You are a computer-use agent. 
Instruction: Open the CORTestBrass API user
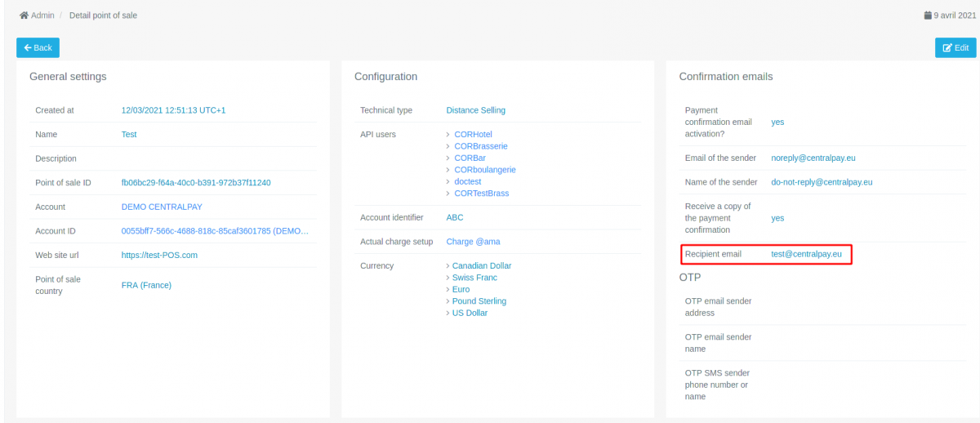[482, 194]
